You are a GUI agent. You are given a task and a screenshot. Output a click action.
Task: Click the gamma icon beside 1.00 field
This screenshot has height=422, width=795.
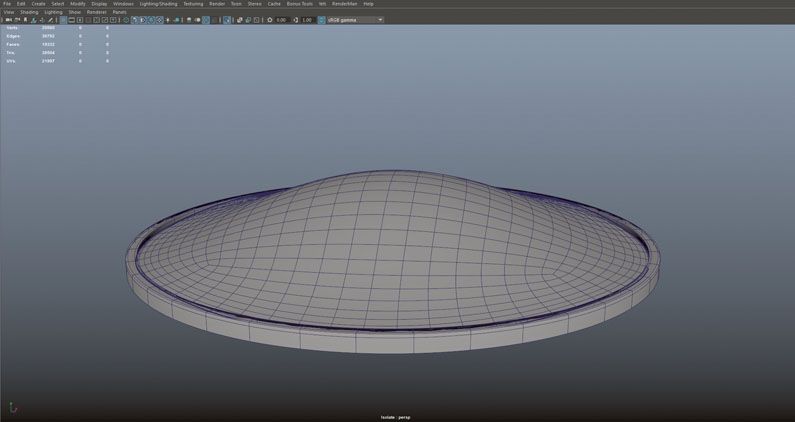click(295, 20)
